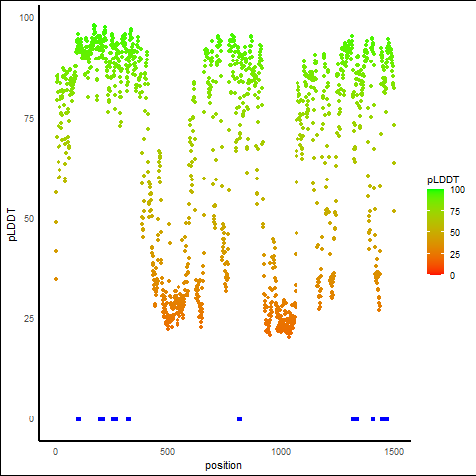Screen dimensions: 476x476
Task: Click the legend label 75
Action: [455, 212]
